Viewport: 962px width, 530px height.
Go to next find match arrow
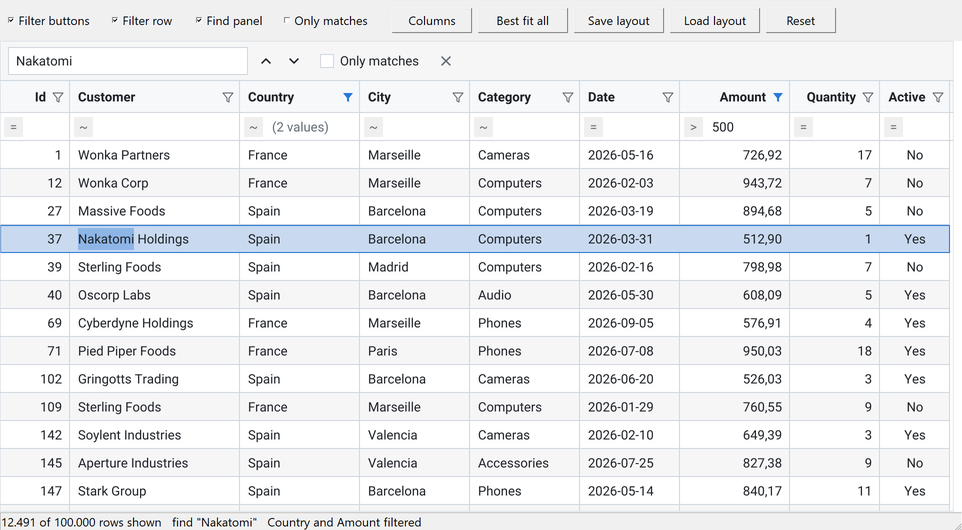coord(294,61)
